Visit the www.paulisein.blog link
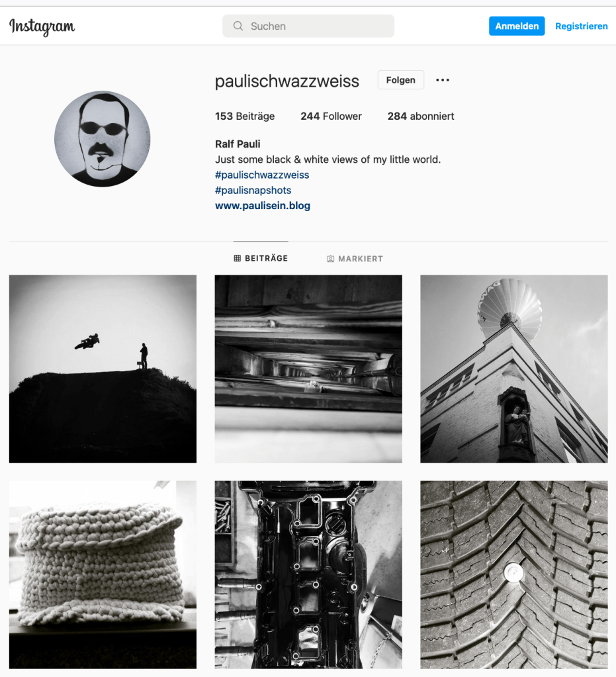The height and width of the screenshot is (677, 616). (263, 206)
